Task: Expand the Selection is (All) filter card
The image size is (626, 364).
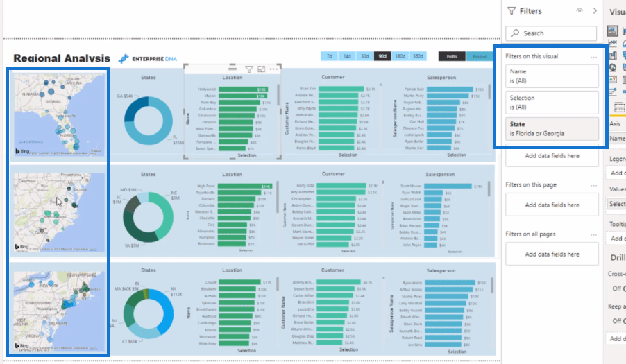Action: pyautogui.click(x=552, y=102)
